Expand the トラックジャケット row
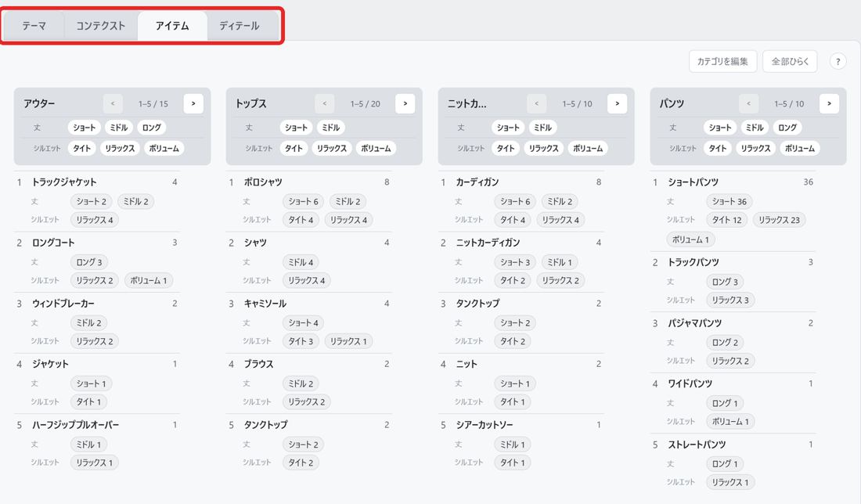Screen dimensions: 861x504 pyautogui.click(x=97, y=182)
